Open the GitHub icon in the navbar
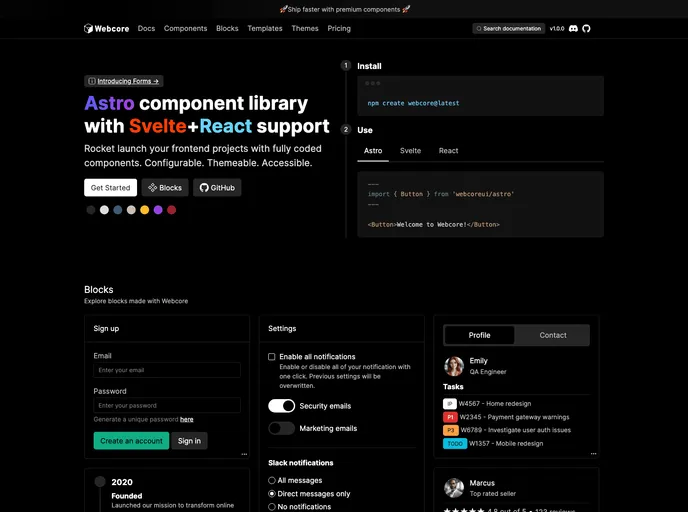This screenshot has width=688, height=512. (x=586, y=29)
